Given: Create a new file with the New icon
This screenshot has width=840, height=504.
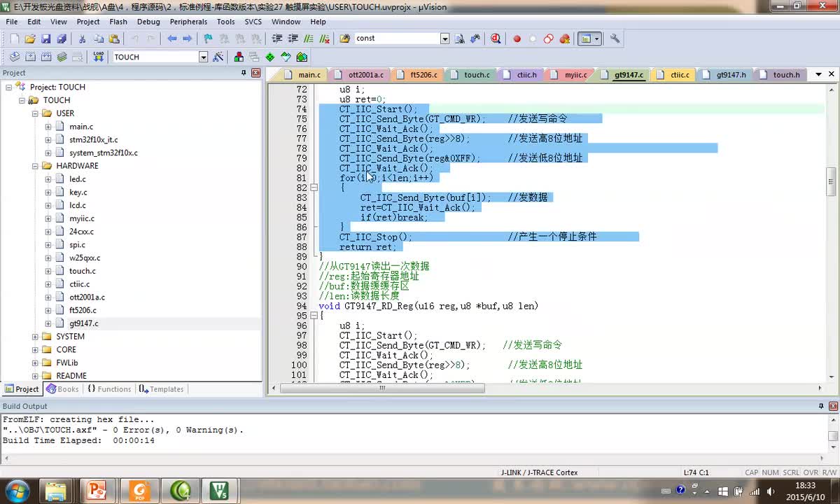Looking at the screenshot, I should [x=14, y=38].
